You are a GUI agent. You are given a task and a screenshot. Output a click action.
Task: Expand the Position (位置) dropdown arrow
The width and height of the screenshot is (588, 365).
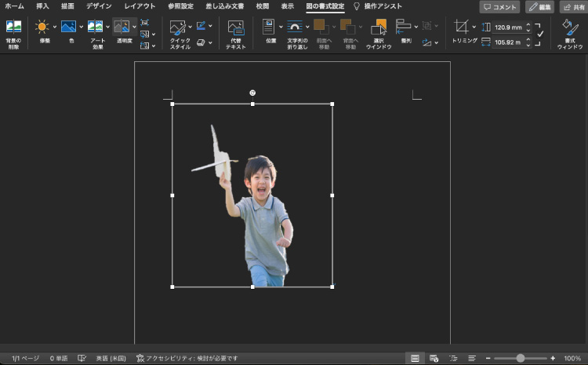click(280, 27)
